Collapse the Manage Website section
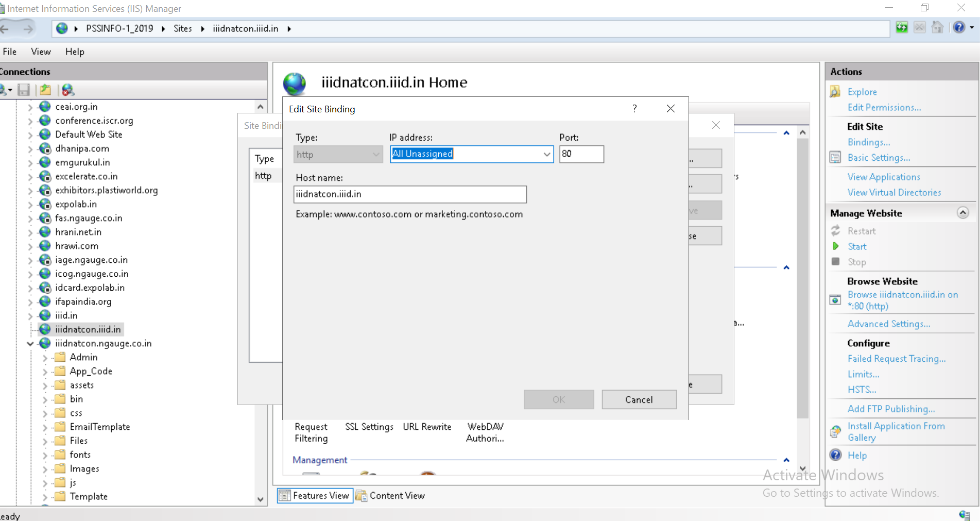 [x=962, y=213]
